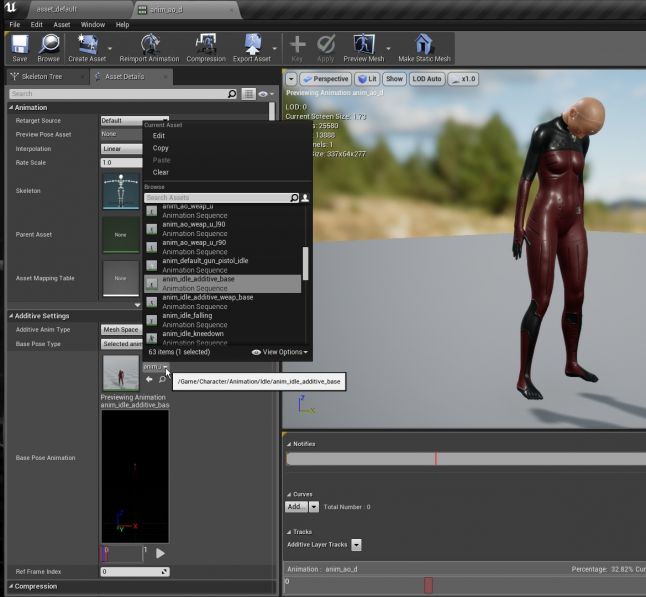Toggle the Lit view mode button

coord(368,79)
